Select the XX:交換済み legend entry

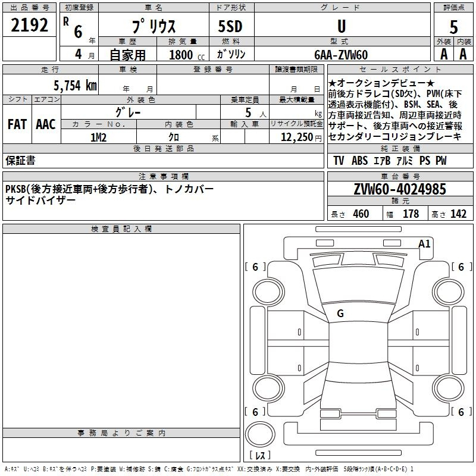click(255, 469)
